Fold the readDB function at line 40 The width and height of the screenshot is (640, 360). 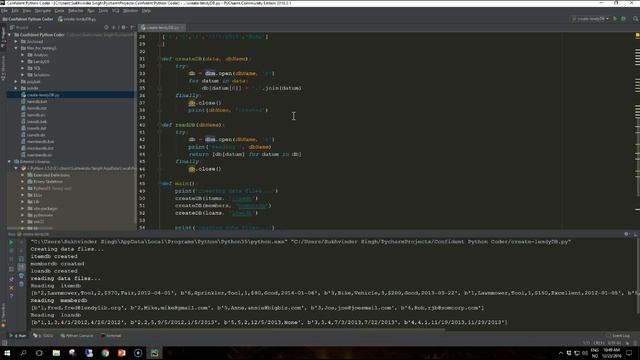(160, 125)
